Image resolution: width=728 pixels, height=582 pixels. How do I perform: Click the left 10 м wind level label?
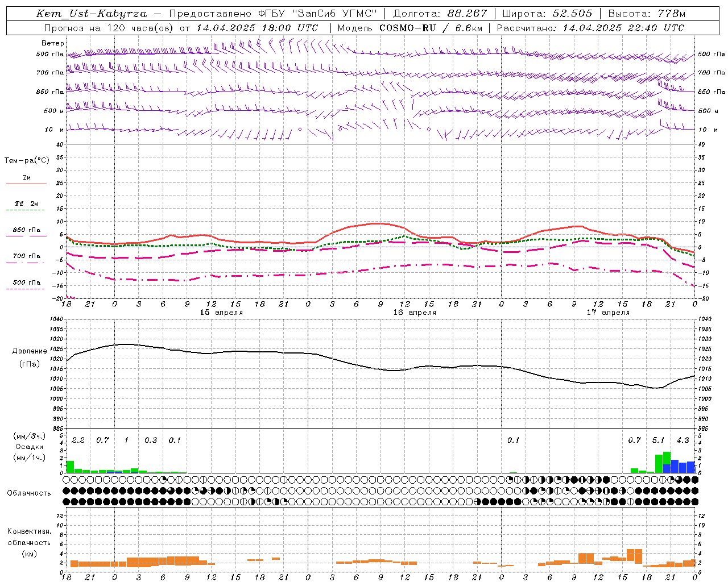(x=55, y=130)
